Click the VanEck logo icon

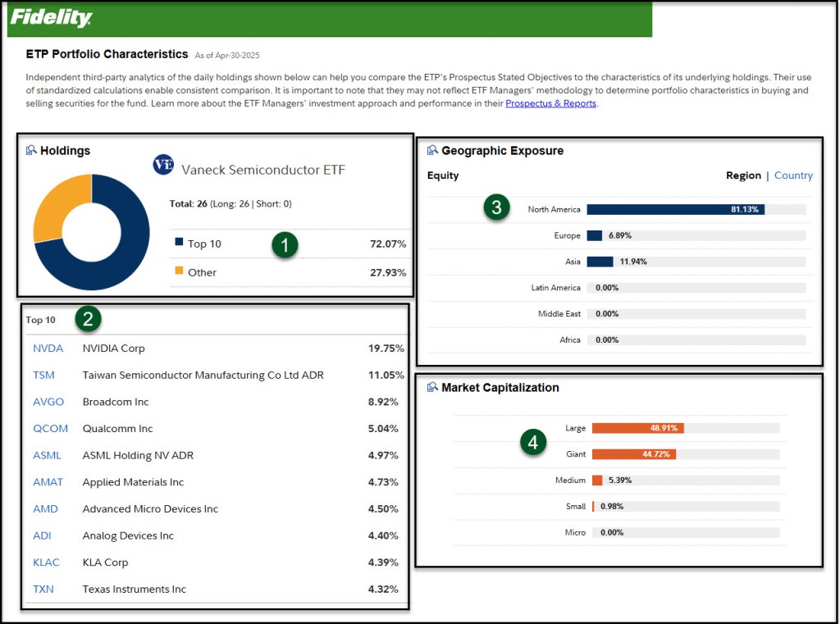tap(163, 165)
